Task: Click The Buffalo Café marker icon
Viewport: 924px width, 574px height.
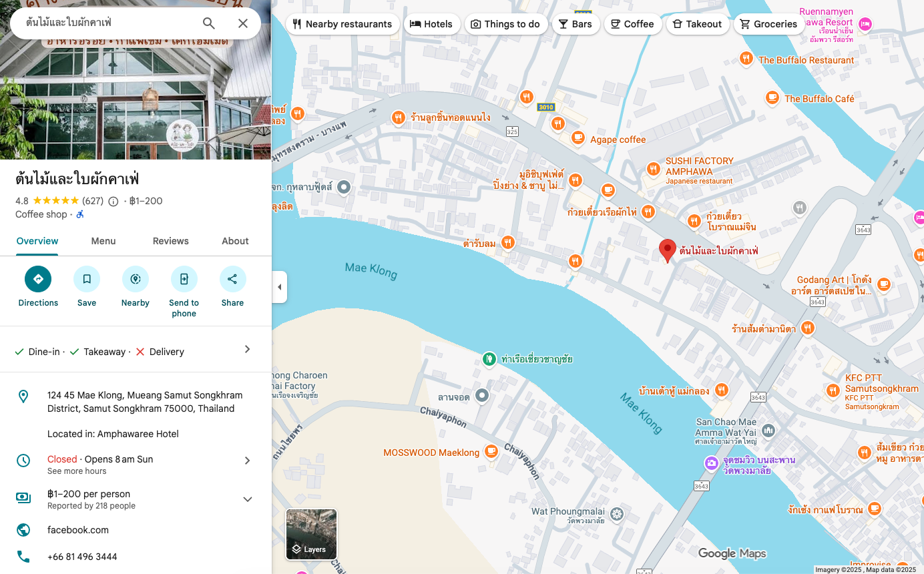Action: 772,98
